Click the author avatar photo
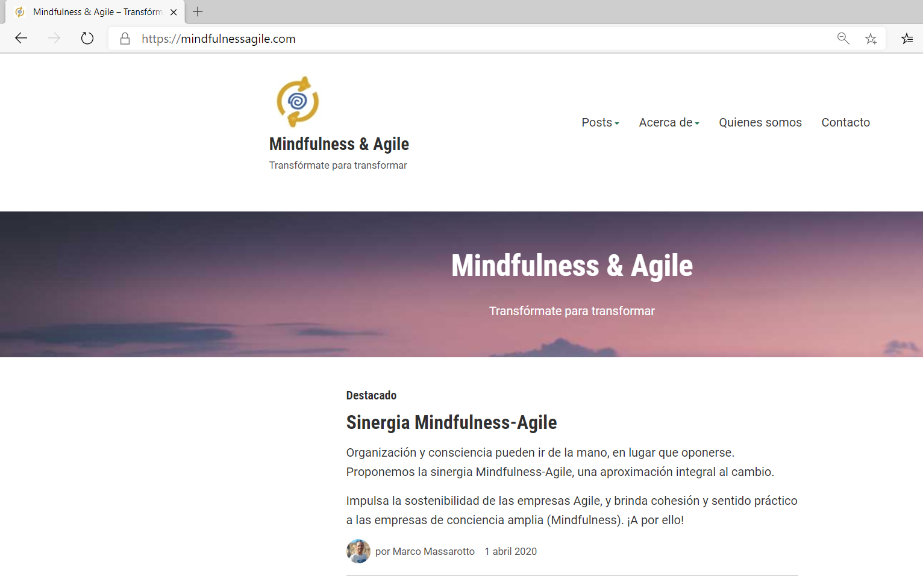The width and height of the screenshot is (923, 588). [358, 551]
